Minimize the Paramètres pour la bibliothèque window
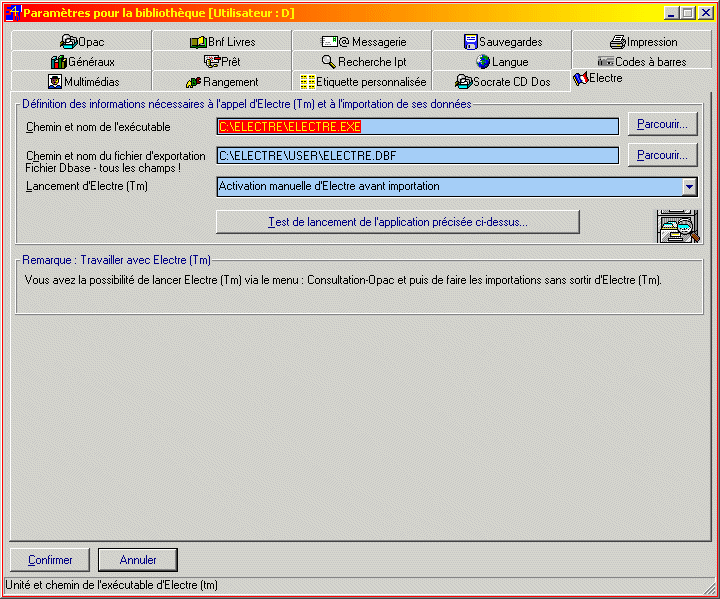The height and width of the screenshot is (599, 720). 671,13
